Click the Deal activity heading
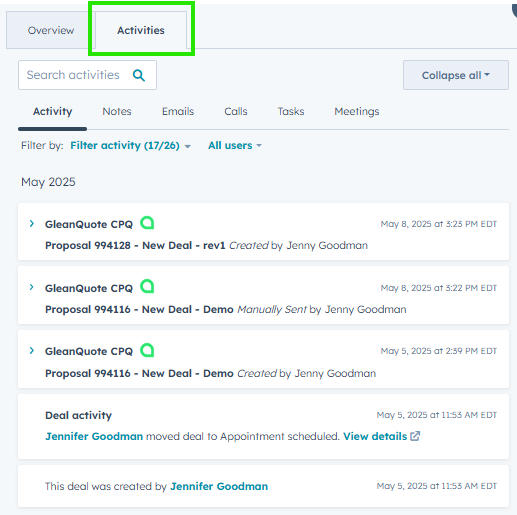Screen dimensions: 517x515 point(78,415)
